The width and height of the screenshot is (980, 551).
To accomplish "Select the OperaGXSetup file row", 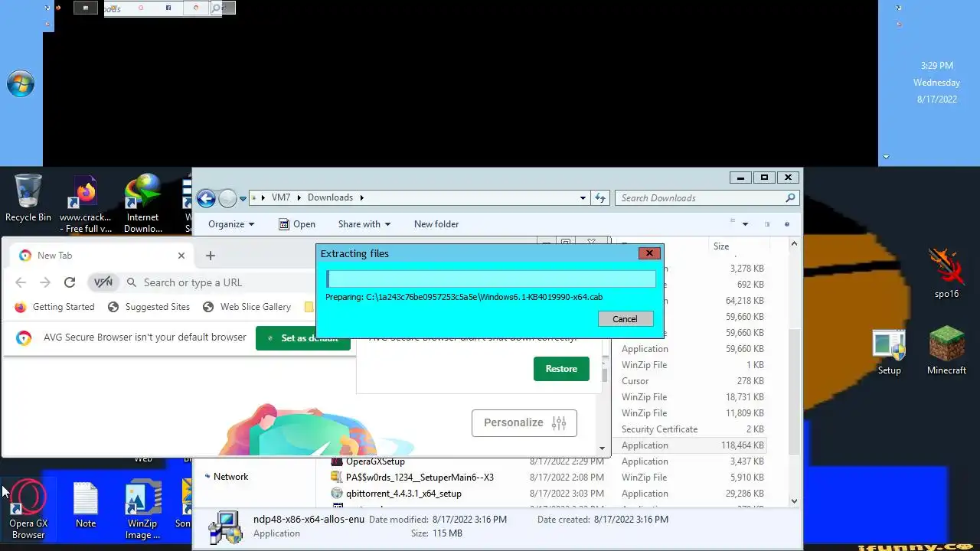I will coord(548,461).
